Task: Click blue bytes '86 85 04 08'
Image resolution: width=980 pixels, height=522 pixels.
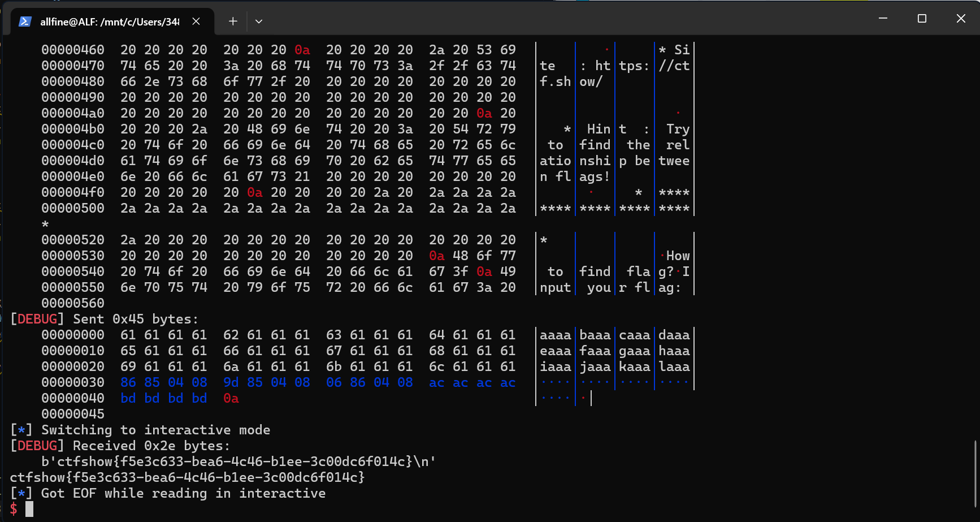Action: point(164,382)
